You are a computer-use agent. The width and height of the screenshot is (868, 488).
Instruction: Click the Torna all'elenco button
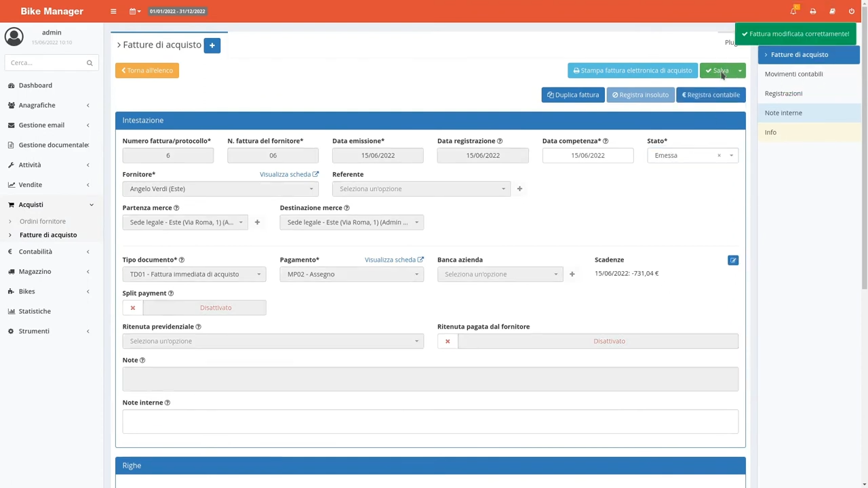point(147,70)
